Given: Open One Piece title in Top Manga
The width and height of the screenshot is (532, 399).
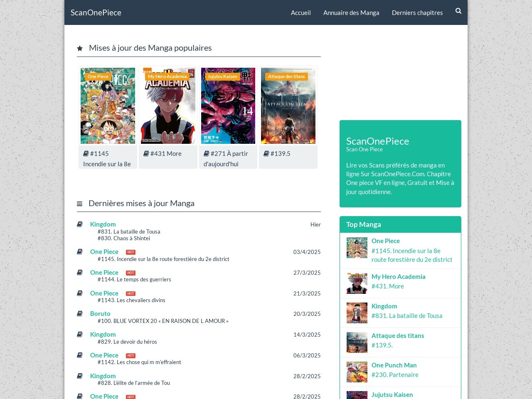Looking at the screenshot, I should pos(386,241).
